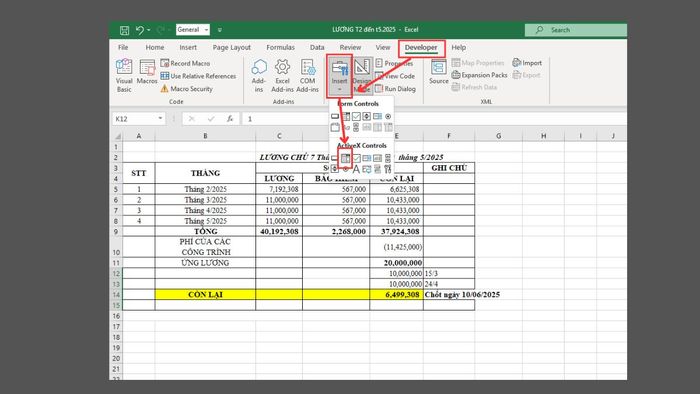Click View Code in Controls group
The height and width of the screenshot is (394, 700).
(395, 76)
